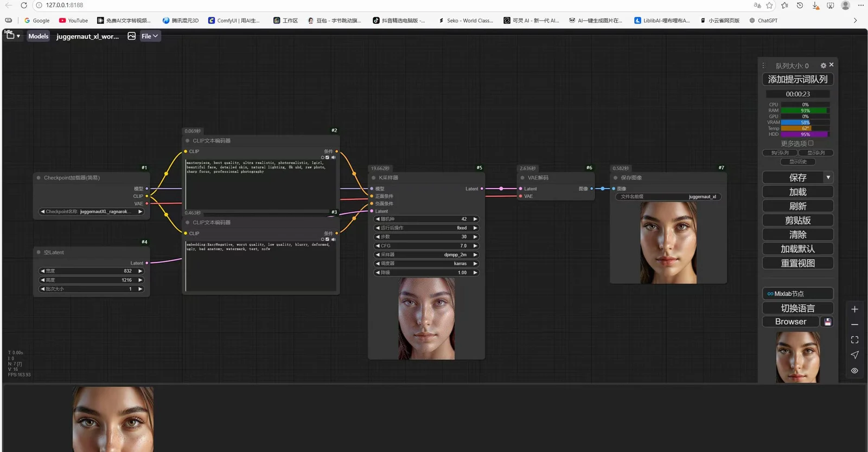The image size is (868, 452).
Task: Collapse the 空Latent node via its dot
Action: coord(39,253)
